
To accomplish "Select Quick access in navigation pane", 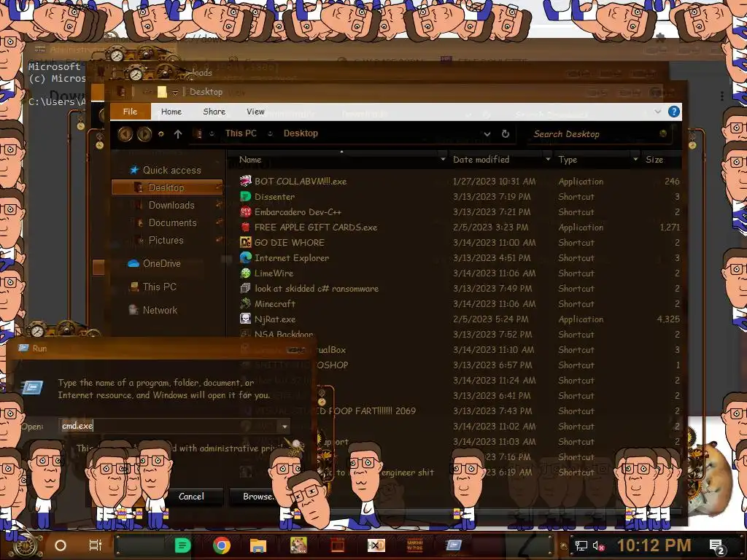I will (171, 170).
